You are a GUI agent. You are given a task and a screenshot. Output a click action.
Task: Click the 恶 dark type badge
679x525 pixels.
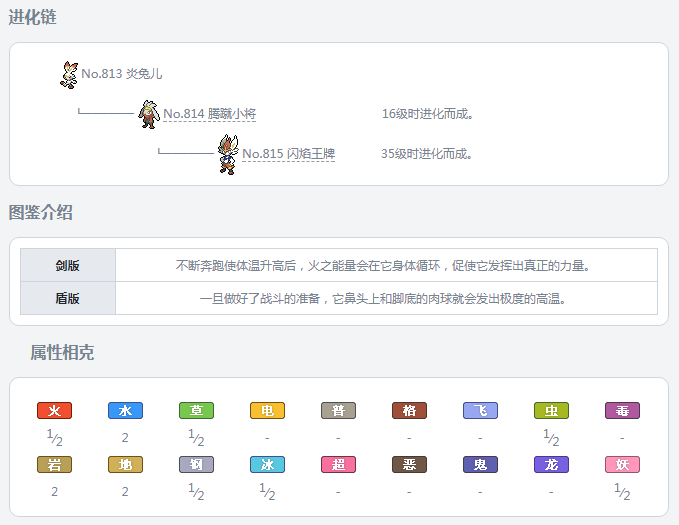click(x=409, y=464)
